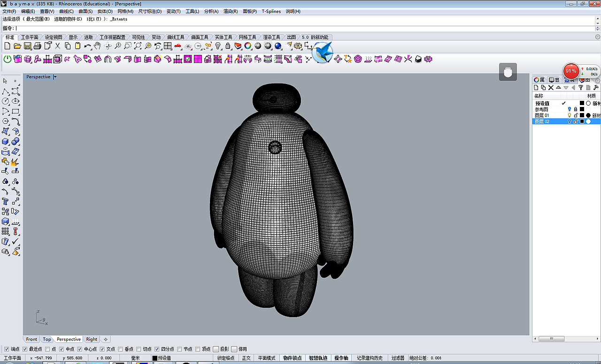The height and width of the screenshot is (364, 601).
Task: Click the Cut scissors icon
Action: coord(58,46)
